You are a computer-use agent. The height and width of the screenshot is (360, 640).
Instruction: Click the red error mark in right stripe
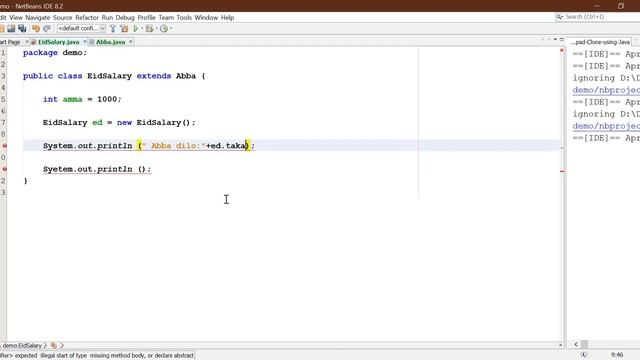point(562,171)
